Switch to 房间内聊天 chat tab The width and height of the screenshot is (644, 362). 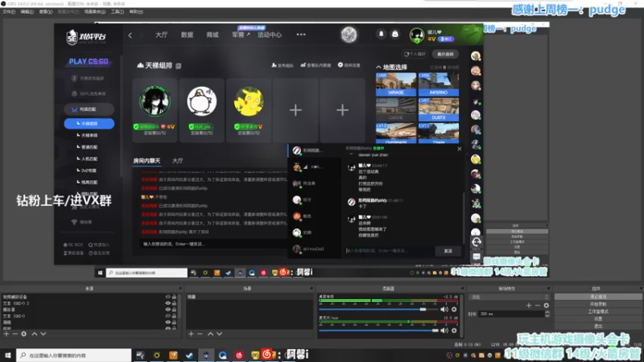click(x=147, y=160)
